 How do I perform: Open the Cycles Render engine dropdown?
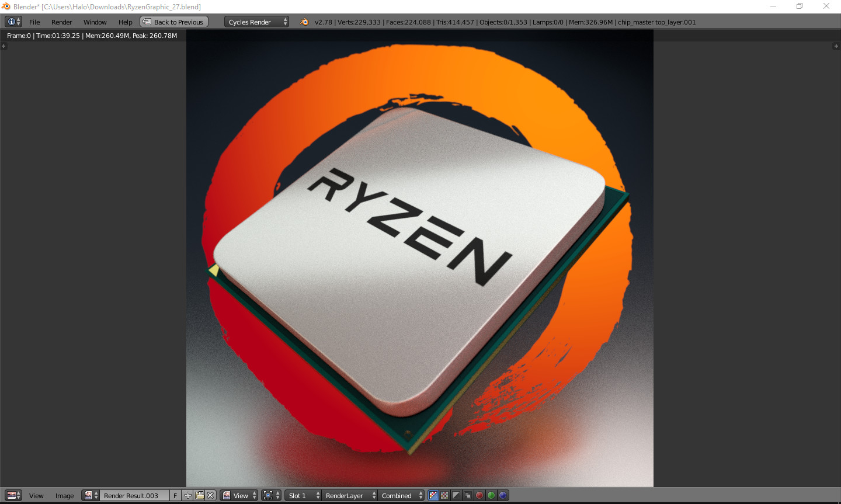[x=256, y=22]
